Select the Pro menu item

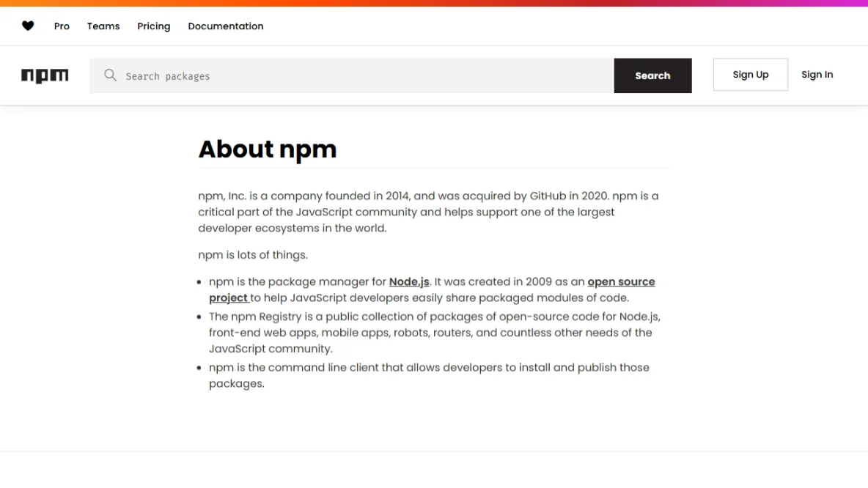pos(62,26)
